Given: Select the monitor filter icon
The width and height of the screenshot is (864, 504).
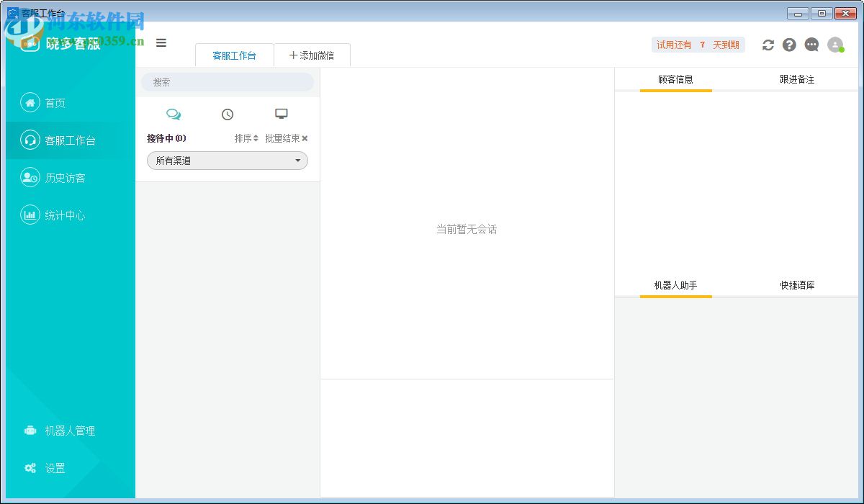Looking at the screenshot, I should [281, 113].
